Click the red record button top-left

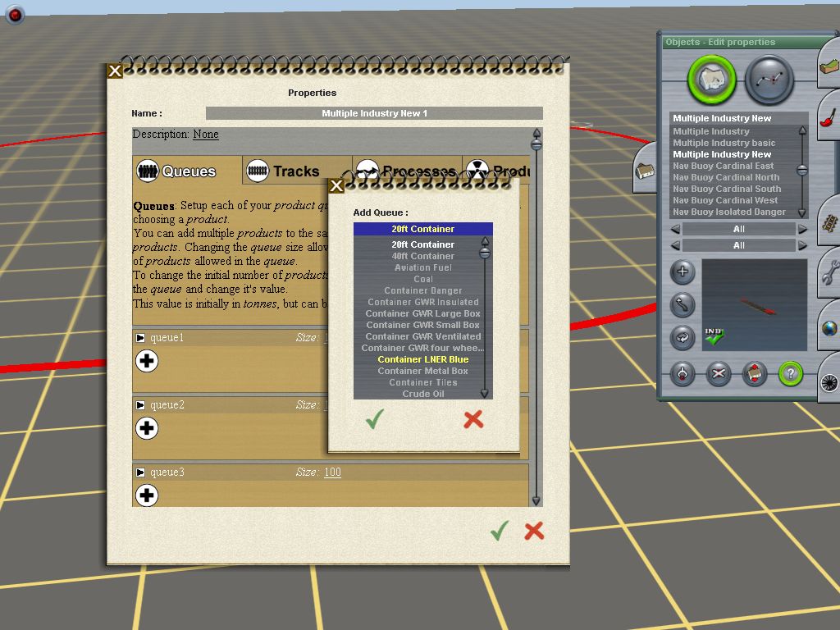tap(15, 14)
